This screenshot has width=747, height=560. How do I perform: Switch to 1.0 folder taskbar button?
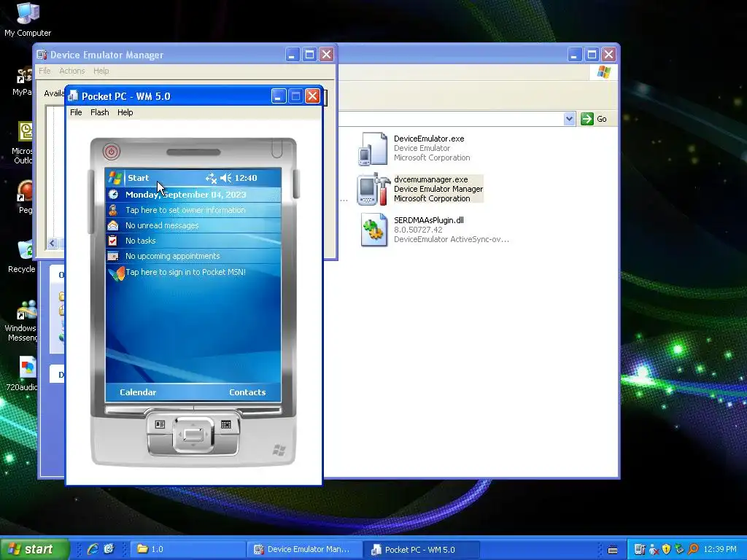[187, 549]
